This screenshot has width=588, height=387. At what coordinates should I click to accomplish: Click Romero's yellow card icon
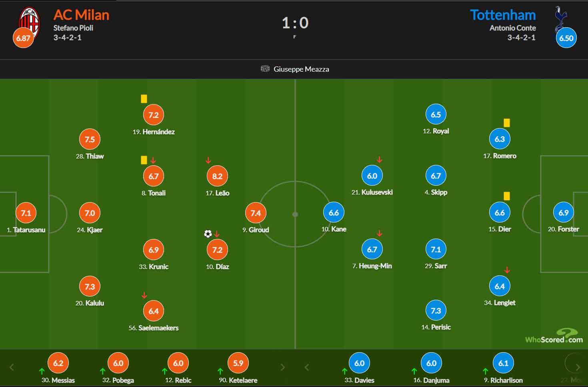click(507, 123)
